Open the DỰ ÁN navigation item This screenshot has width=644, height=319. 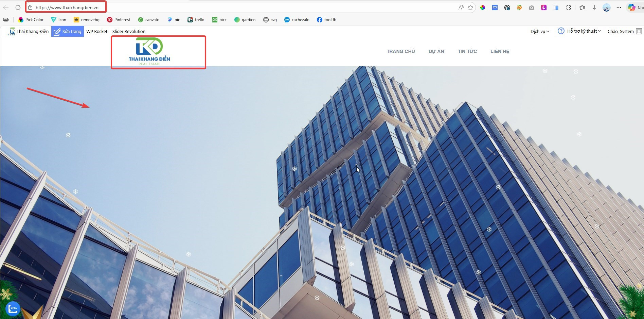coord(436,51)
